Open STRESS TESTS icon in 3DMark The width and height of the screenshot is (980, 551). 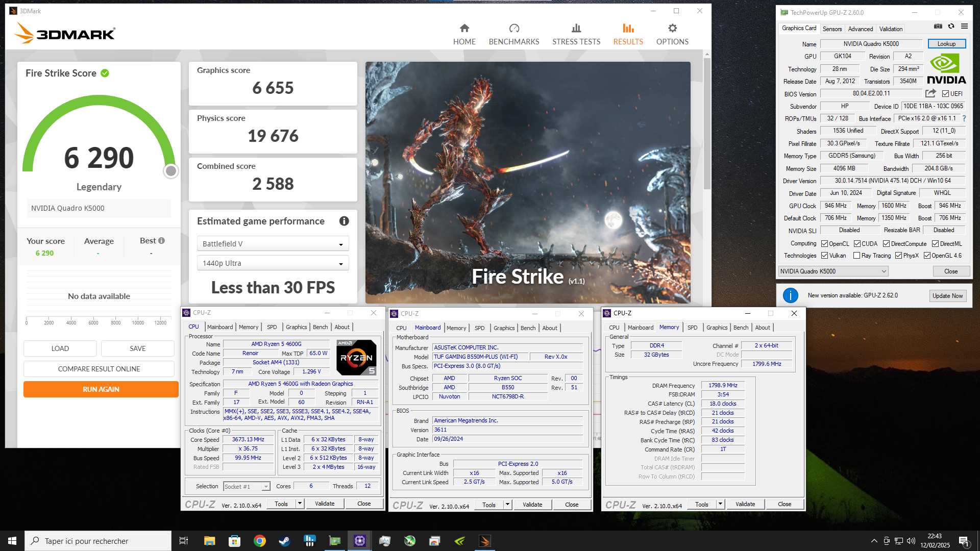pyautogui.click(x=576, y=28)
